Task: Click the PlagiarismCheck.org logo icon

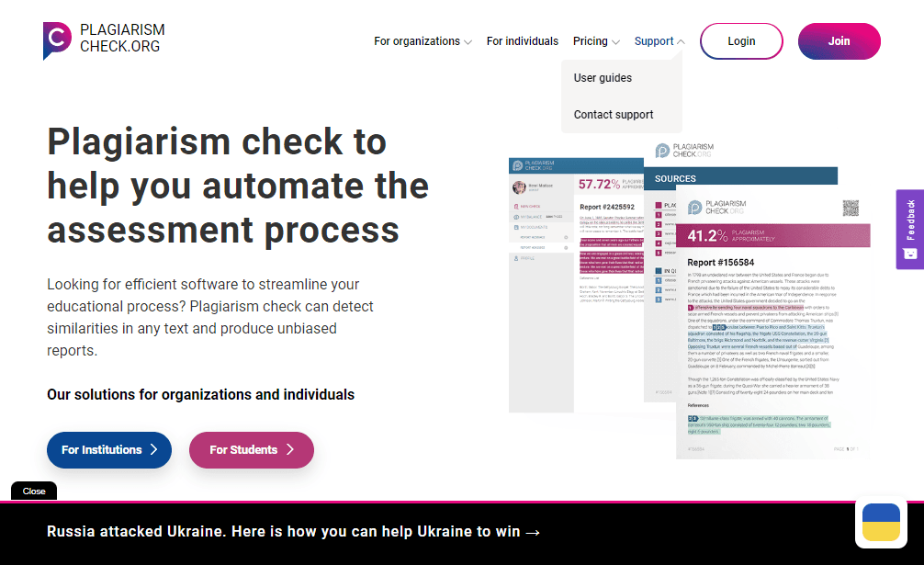Action: (57, 40)
